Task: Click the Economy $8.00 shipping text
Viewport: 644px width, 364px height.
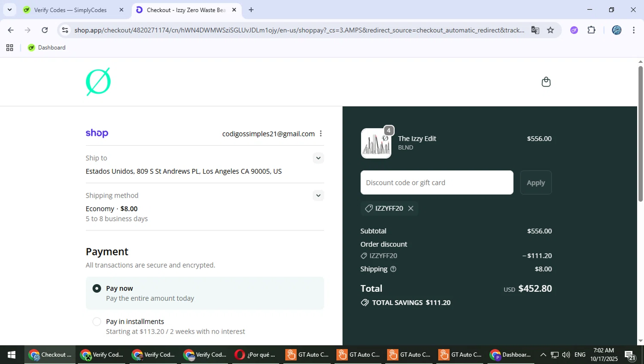Action: point(112,209)
